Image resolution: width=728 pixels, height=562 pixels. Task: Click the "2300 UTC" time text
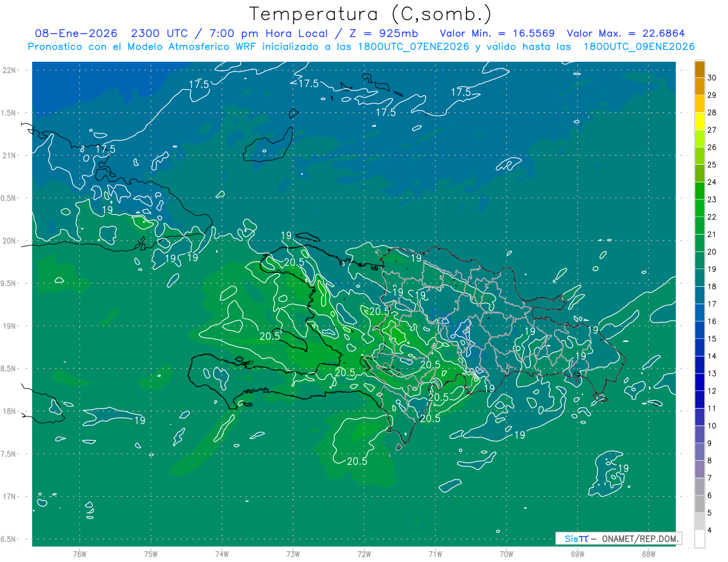[161, 33]
